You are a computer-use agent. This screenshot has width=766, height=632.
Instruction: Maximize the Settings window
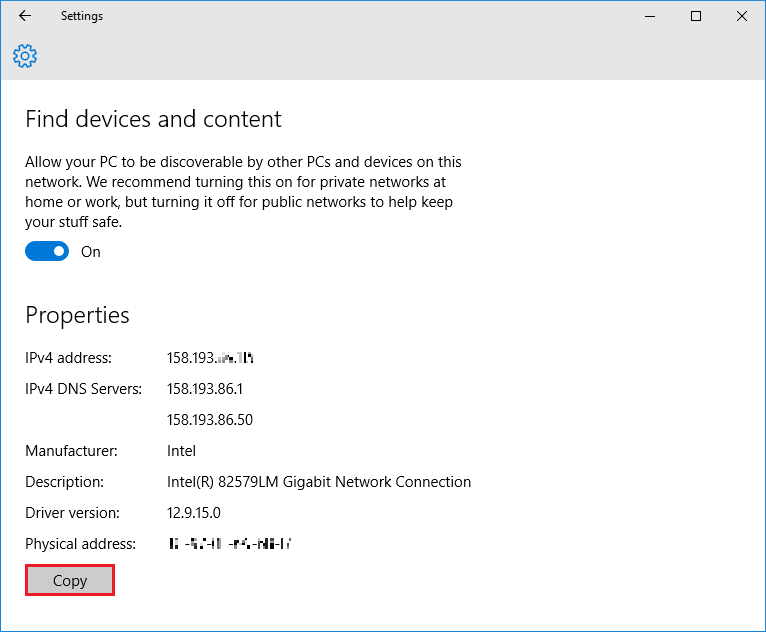click(x=696, y=16)
